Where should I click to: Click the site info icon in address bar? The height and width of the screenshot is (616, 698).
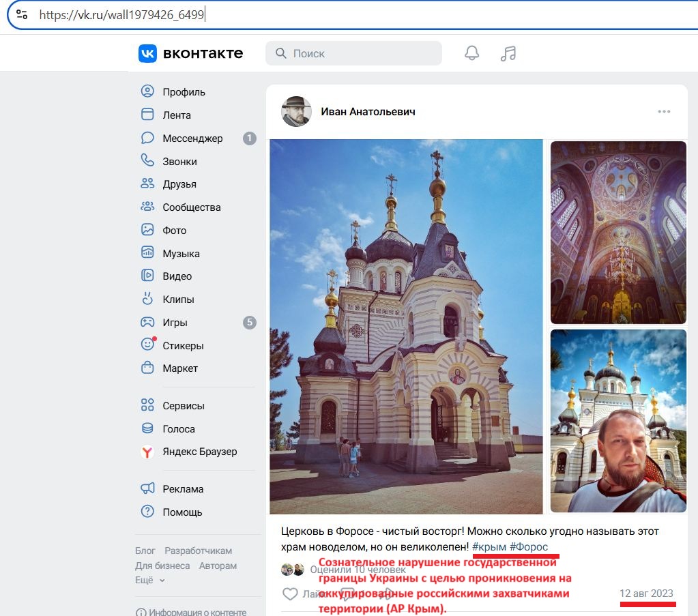click(22, 15)
